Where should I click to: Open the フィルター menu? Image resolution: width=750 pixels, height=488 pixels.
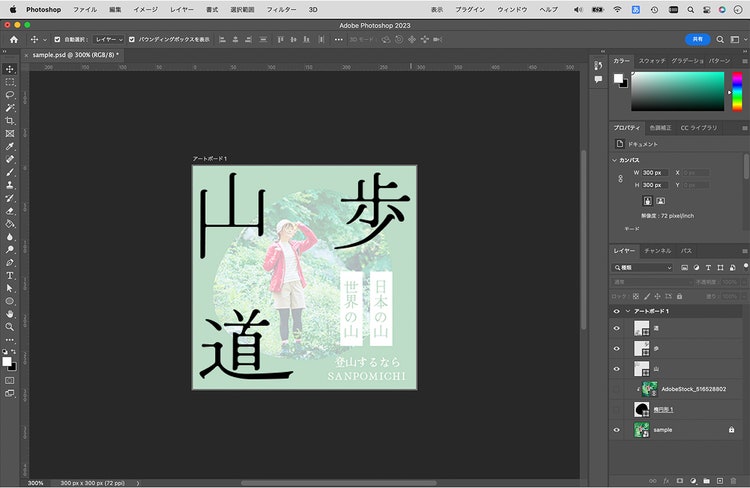(282, 10)
